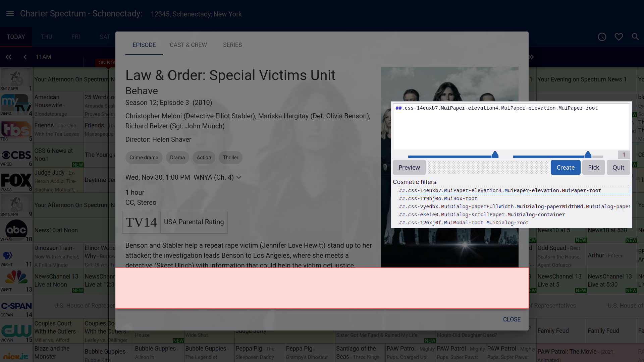Select the FOX channel logo
Viewport: 644px width, 362px height.
click(16, 180)
